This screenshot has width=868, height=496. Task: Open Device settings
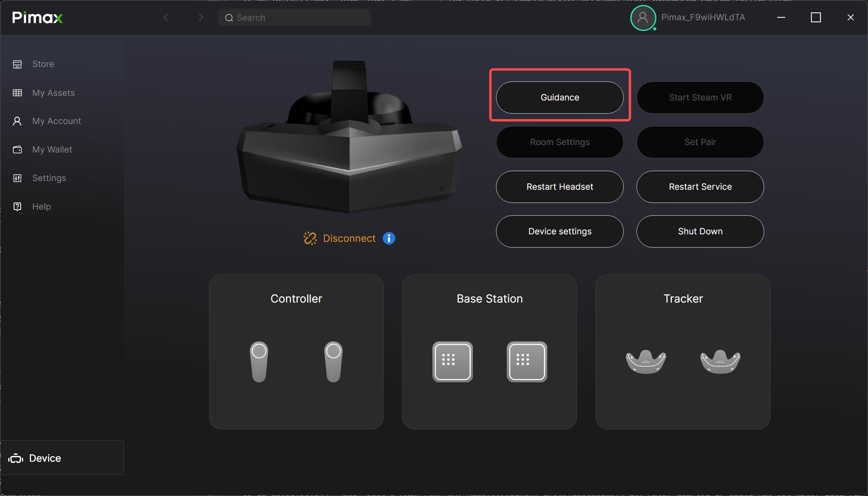tap(560, 231)
